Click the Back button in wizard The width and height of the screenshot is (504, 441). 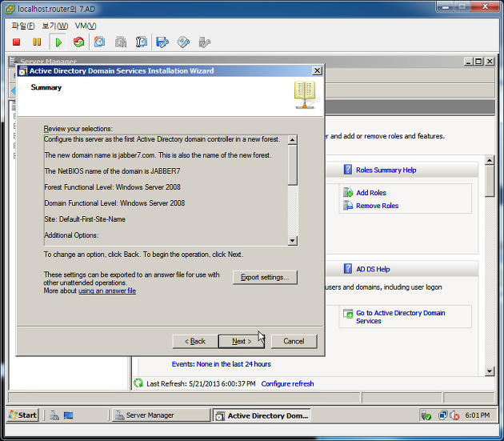(x=194, y=341)
